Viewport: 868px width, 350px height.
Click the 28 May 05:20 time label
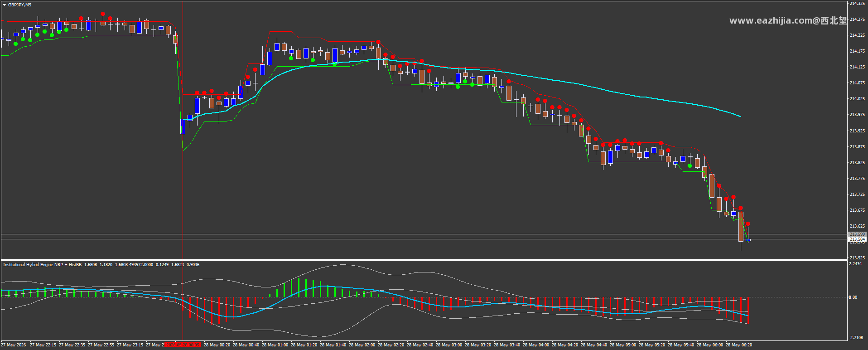[652, 345]
